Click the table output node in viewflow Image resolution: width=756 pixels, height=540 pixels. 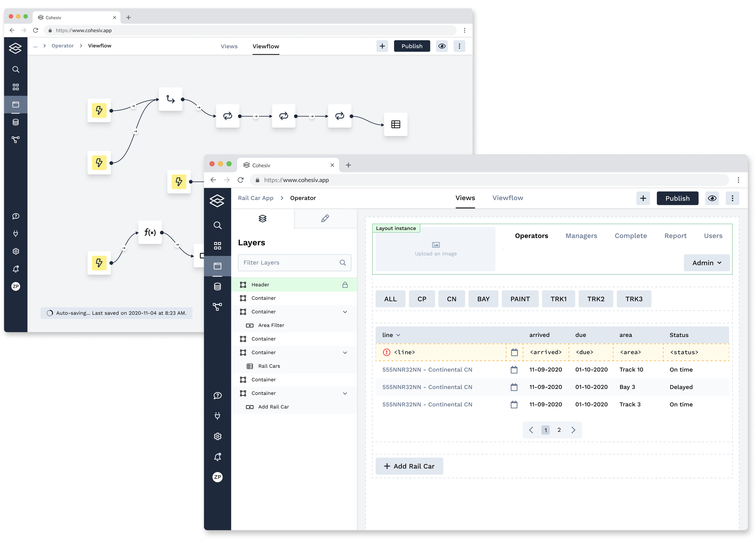(x=395, y=124)
